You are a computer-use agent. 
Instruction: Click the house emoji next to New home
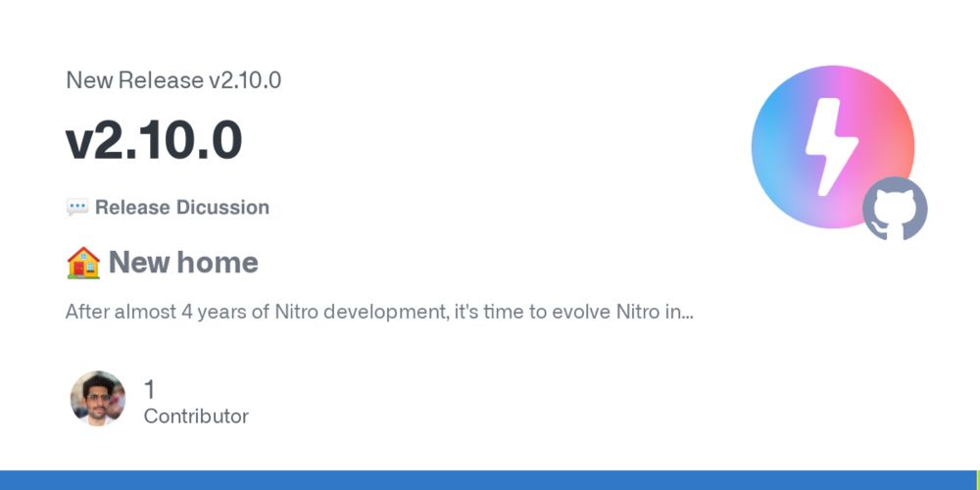[x=83, y=263]
